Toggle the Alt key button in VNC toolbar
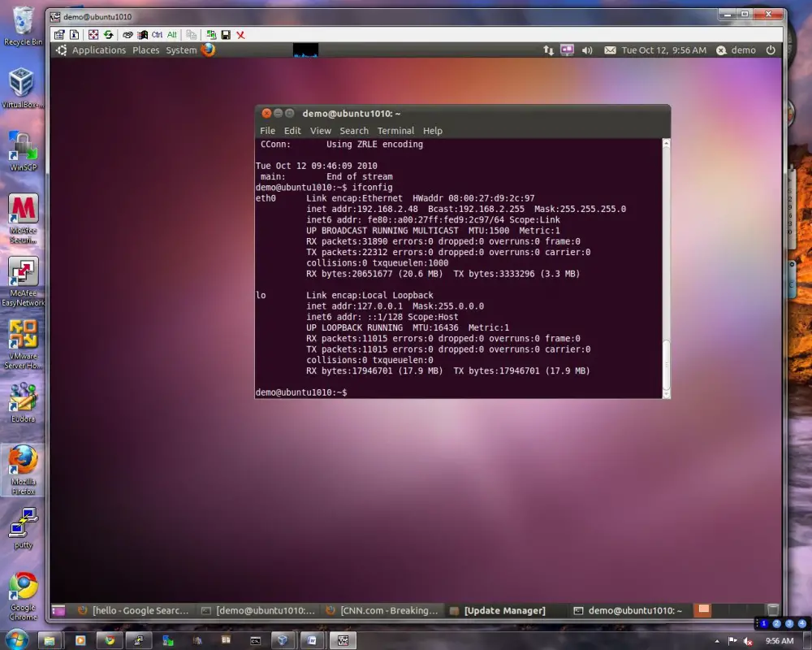Screen dimensions: 812x650 coord(171,35)
